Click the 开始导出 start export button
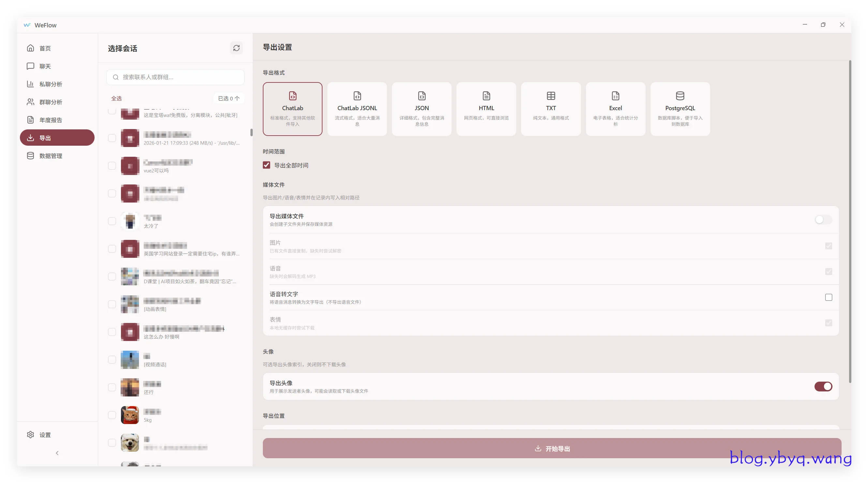The width and height of the screenshot is (868, 483). (x=552, y=448)
